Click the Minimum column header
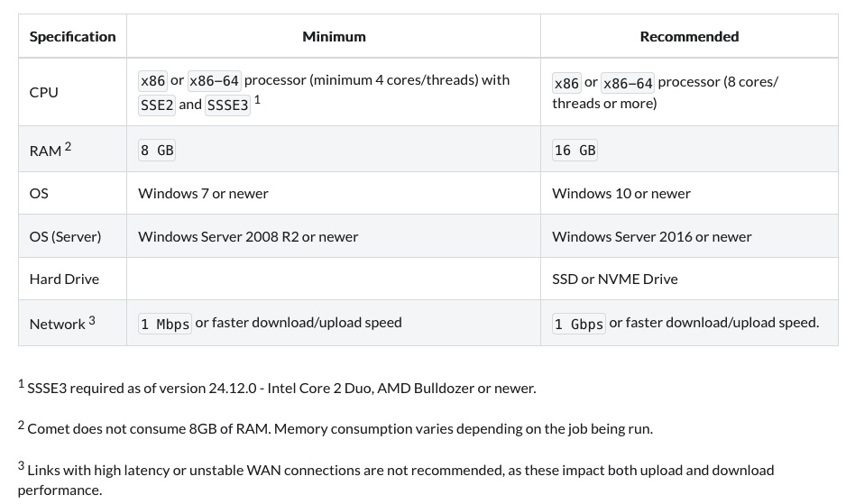This screenshot has height=504, width=855. pos(334,37)
